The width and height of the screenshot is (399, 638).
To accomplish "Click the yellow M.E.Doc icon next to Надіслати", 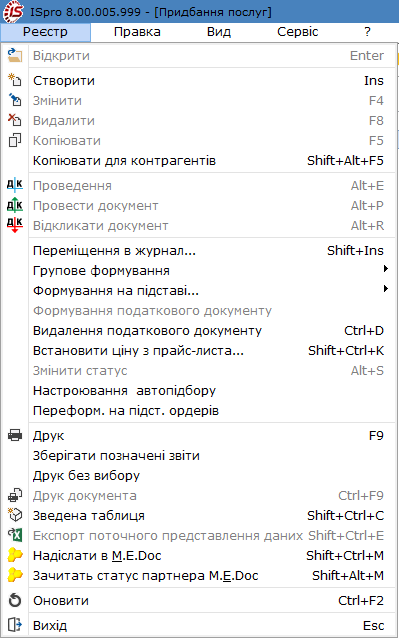I will click(x=15, y=555).
